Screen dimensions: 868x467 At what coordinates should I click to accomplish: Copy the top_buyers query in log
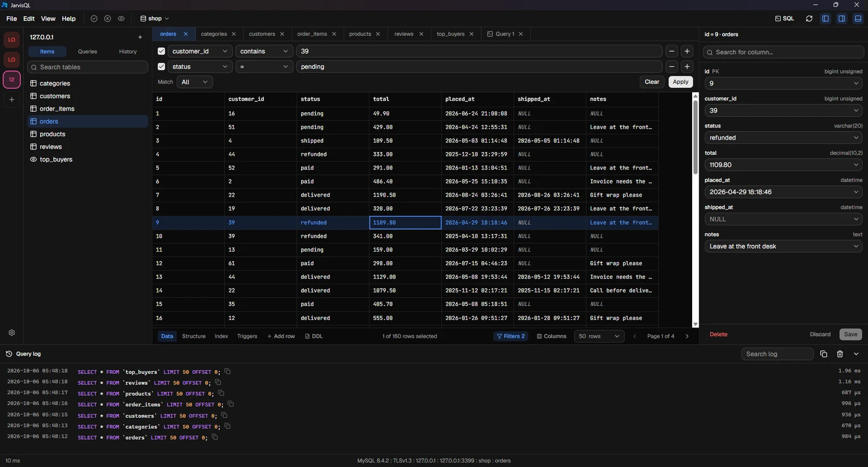228,371
